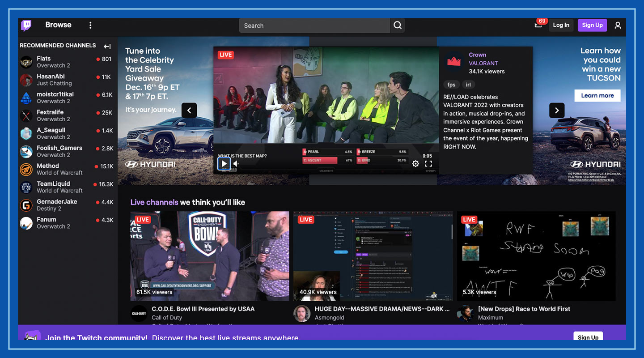The image size is (644, 358).
Task: Submit search using the magnifying glass icon
Action: coord(397,26)
